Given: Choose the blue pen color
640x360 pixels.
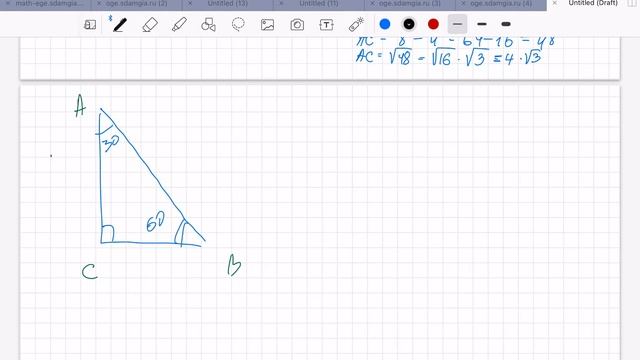Looking at the screenshot, I should 385,24.
